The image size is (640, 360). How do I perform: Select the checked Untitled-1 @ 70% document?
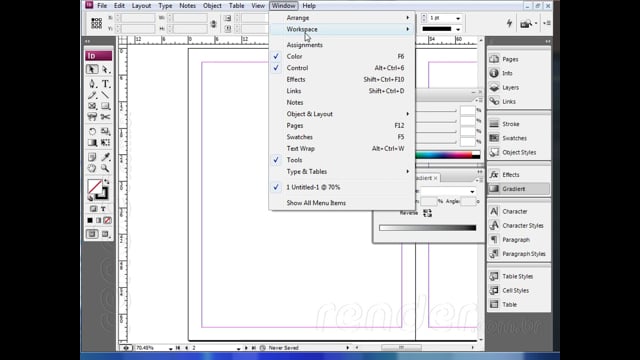[x=342, y=187]
